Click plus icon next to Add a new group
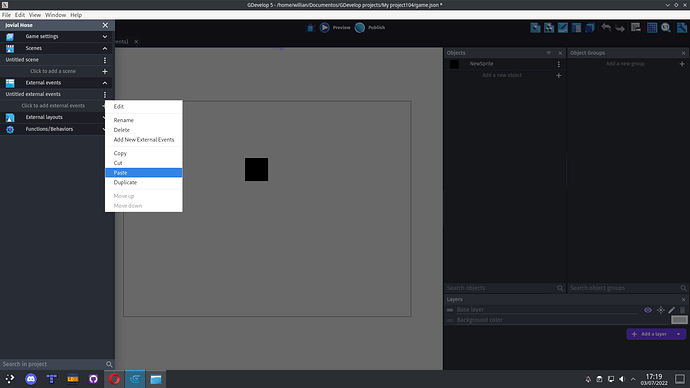This screenshot has width=690, height=388. [682, 64]
